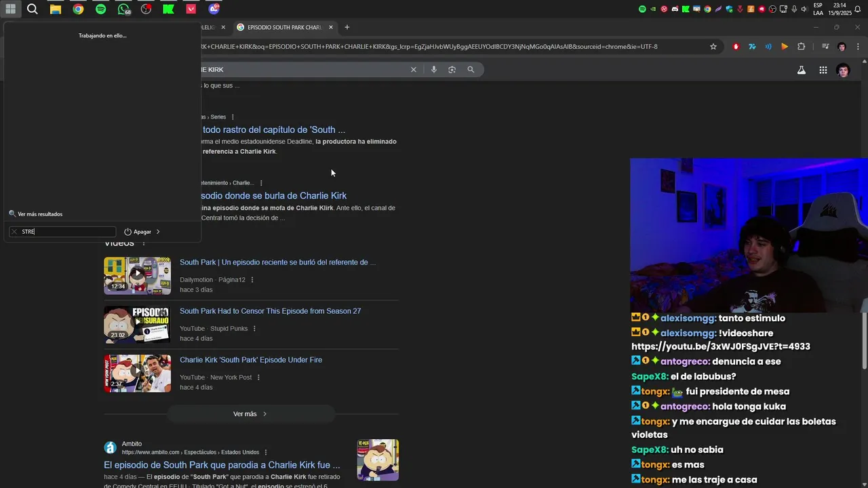Open 'South Park Had to Censor This Episode' link
Screen dimensions: 868x488
point(270,311)
